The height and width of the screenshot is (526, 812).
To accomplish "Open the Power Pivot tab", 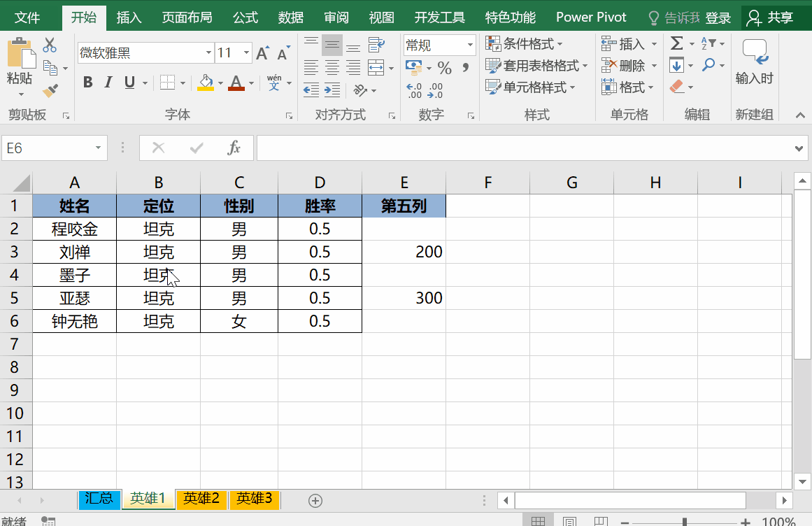I will pos(591,17).
